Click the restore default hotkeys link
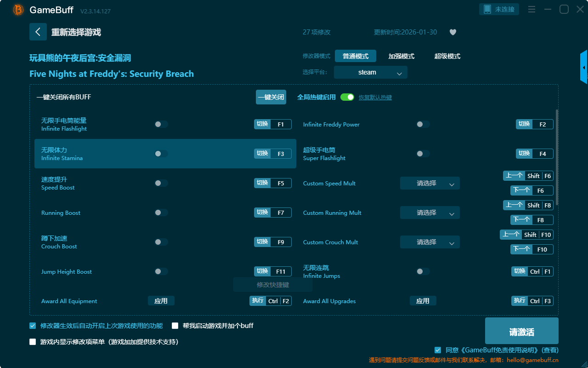The image size is (588, 368). pyautogui.click(x=375, y=98)
